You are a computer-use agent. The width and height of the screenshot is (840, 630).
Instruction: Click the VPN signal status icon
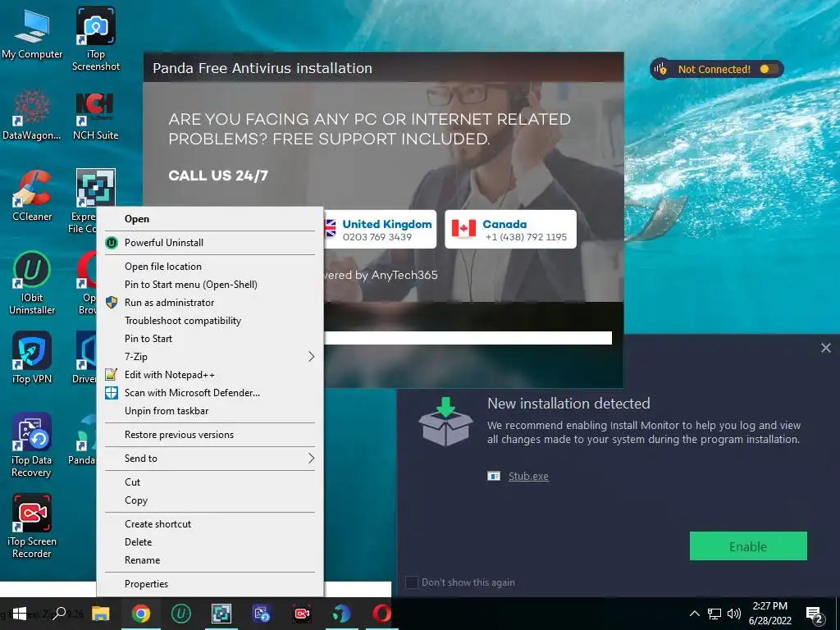point(660,69)
